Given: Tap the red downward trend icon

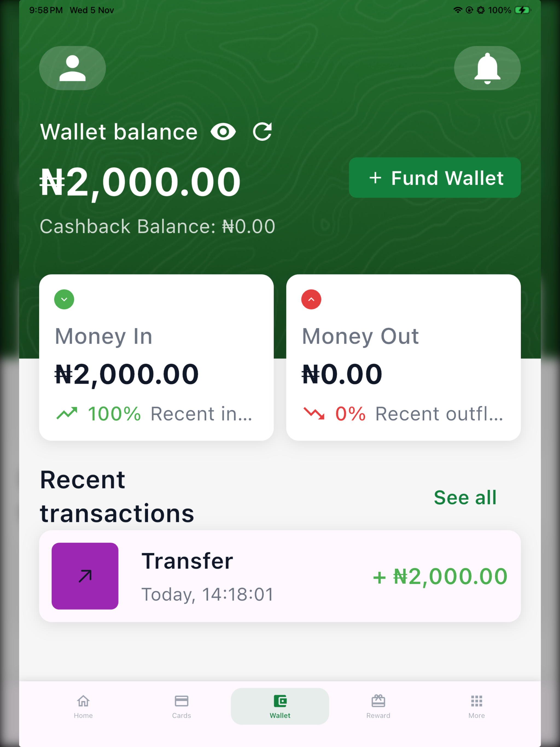Looking at the screenshot, I should pos(314,413).
